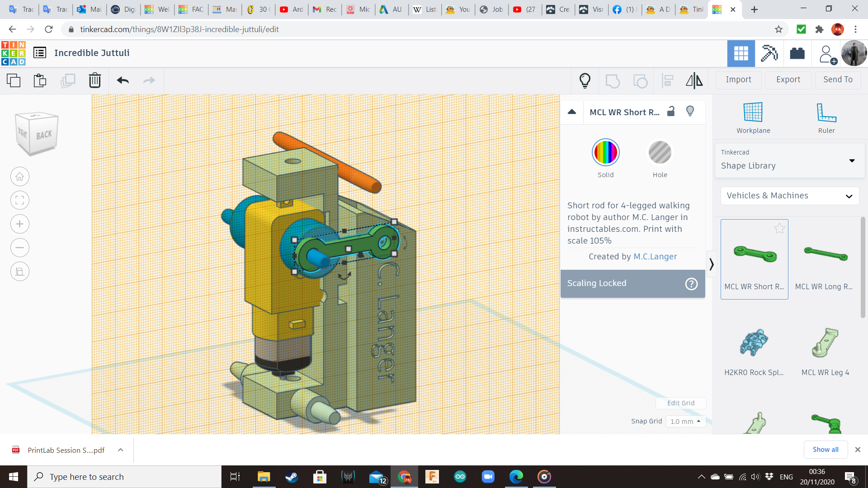Switch the shape to Hole mode

(x=660, y=153)
